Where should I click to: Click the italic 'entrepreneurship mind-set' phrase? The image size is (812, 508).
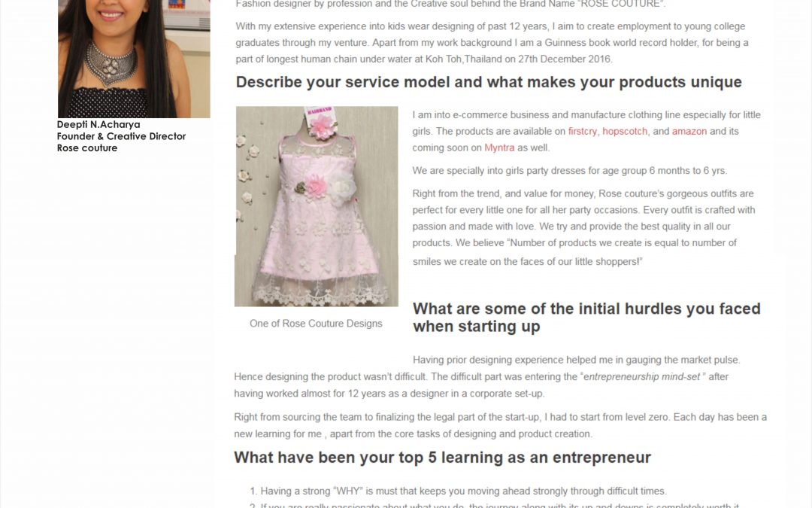point(642,377)
